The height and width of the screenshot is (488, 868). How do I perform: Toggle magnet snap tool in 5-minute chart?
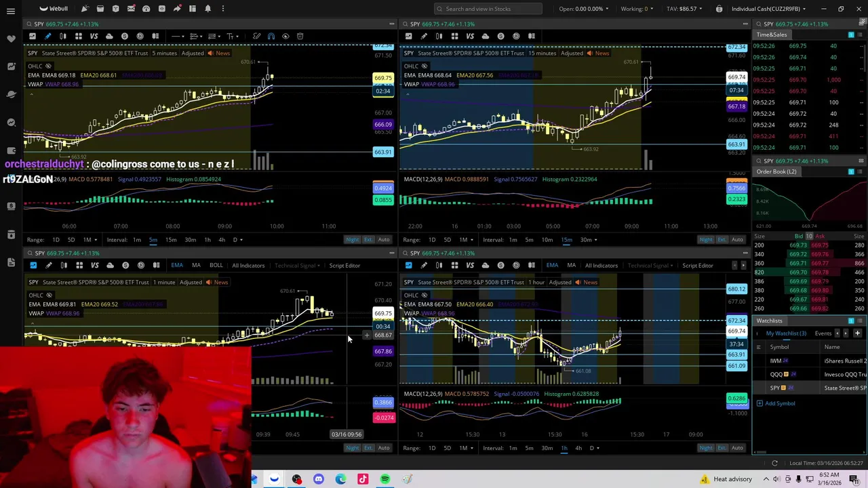[271, 36]
